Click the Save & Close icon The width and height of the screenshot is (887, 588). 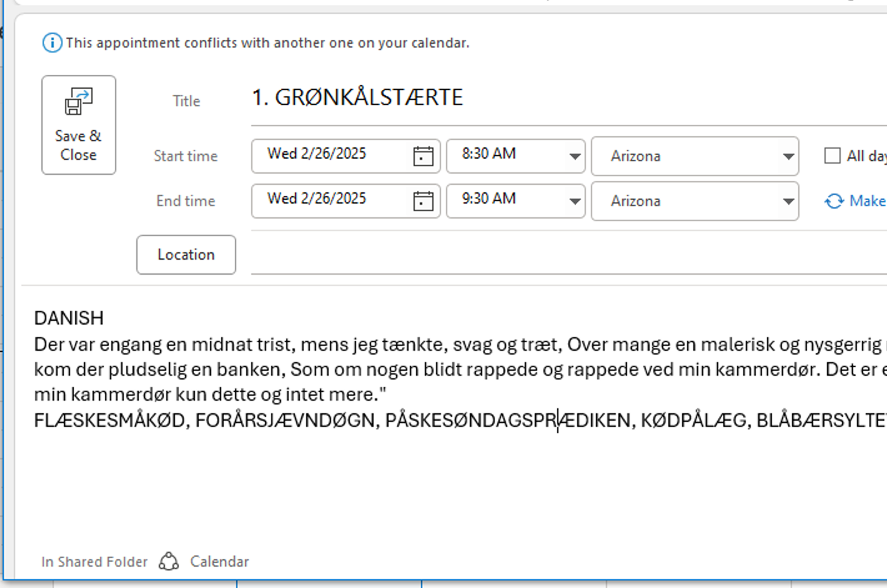pos(79,102)
